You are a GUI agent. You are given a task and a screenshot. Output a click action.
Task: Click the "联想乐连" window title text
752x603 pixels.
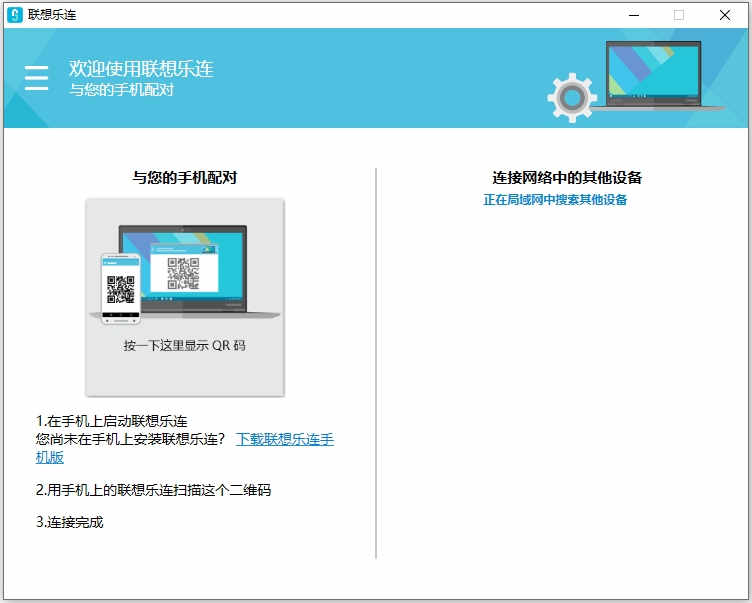click(x=52, y=14)
